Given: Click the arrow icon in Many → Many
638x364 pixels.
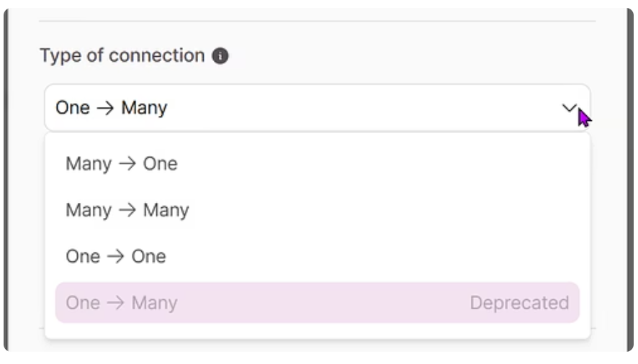Looking at the screenshot, I should (127, 210).
